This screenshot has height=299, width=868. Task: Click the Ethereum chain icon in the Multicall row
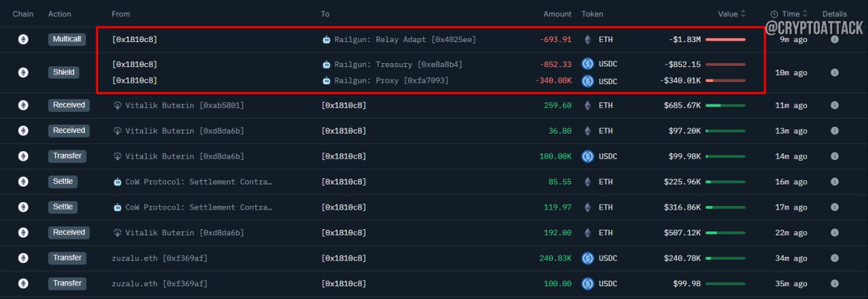tap(23, 39)
